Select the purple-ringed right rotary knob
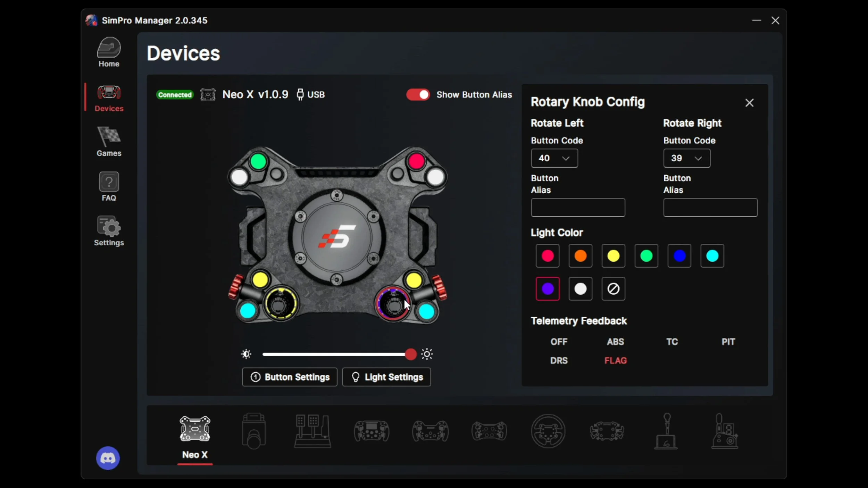 [393, 304]
